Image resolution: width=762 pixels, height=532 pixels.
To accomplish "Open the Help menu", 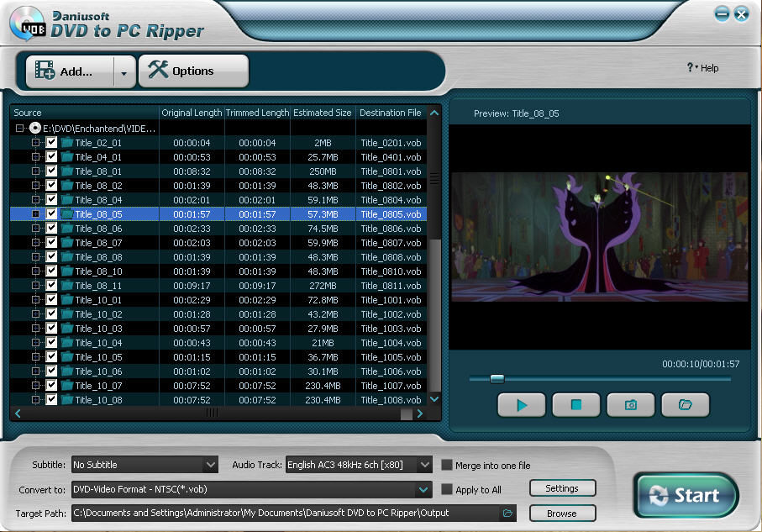I will point(702,68).
